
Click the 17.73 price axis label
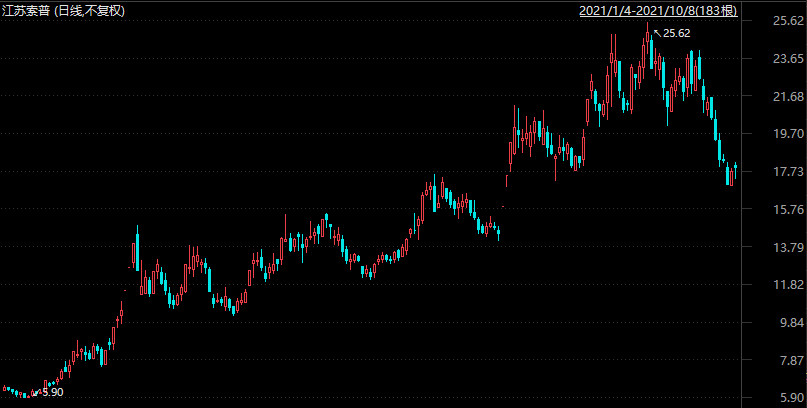point(789,171)
